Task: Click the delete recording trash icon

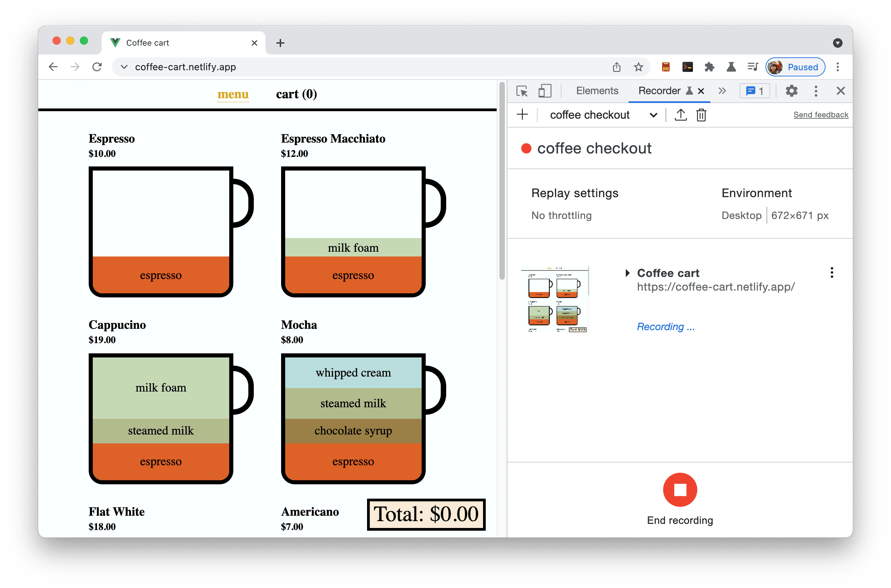Action: point(701,115)
